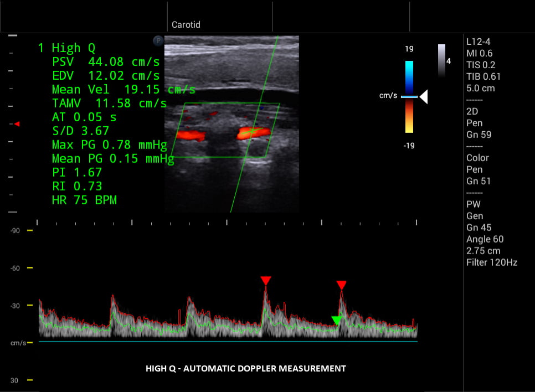Click the PW Gn 45 gain setting
This screenshot has width=535, height=392.
click(x=479, y=228)
